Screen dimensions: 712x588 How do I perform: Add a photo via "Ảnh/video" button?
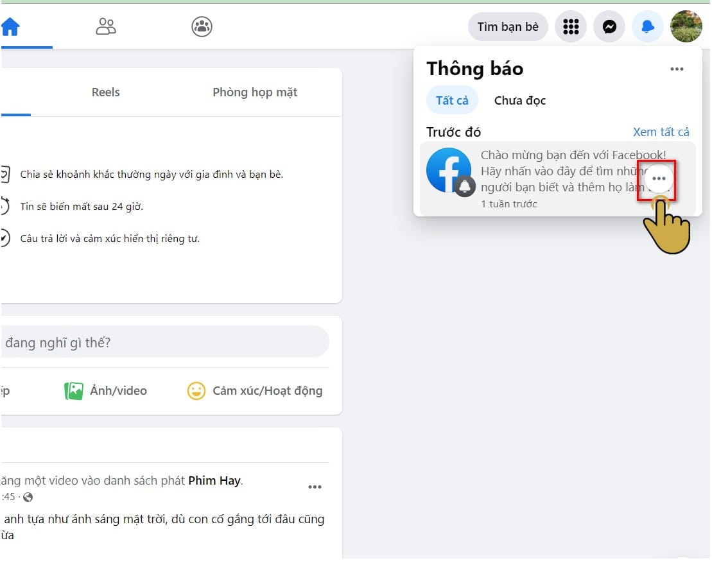[x=106, y=390]
